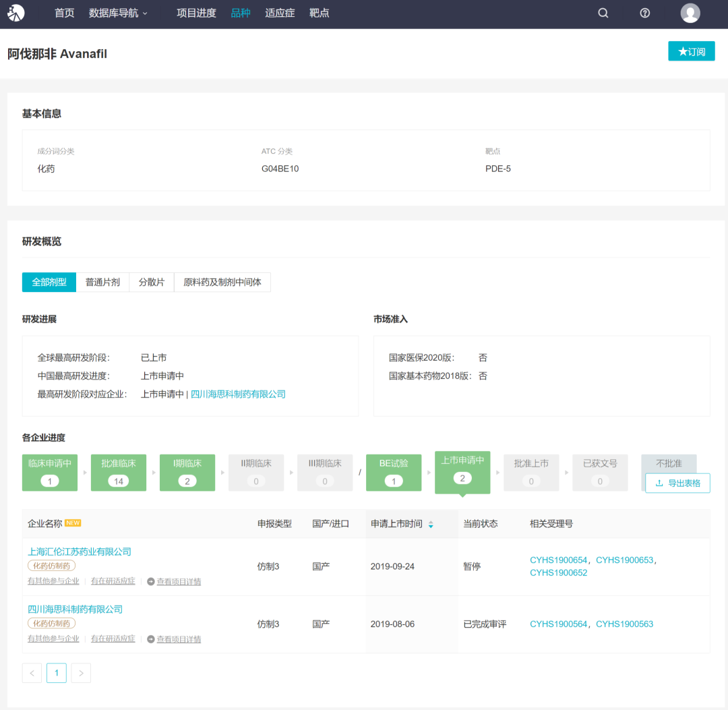
Task: Open the search icon in header
Action: 603,13
